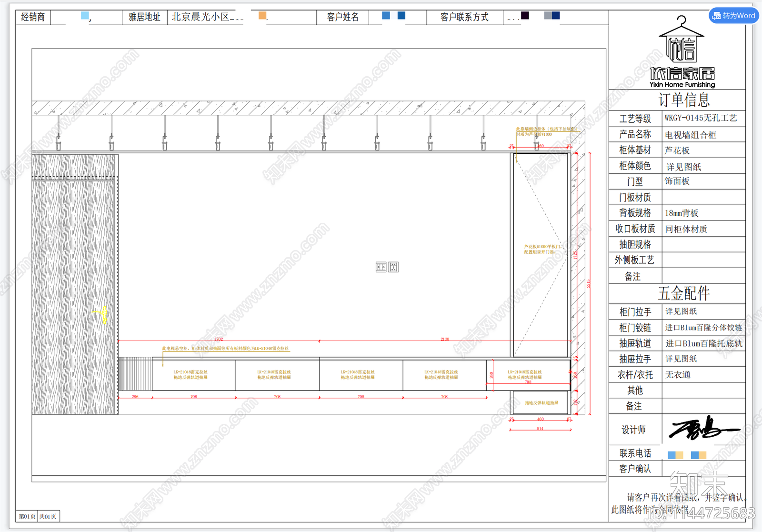Screen dimensions: 762x532
Task: Select the value 电视墙组合柜
Action: (691, 135)
